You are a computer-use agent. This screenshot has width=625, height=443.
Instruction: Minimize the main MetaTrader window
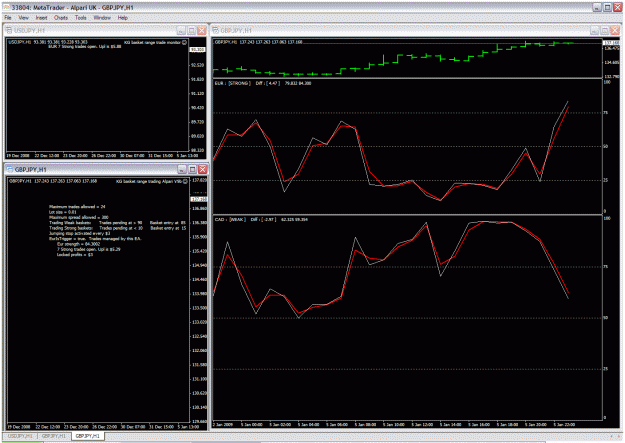(597, 7)
